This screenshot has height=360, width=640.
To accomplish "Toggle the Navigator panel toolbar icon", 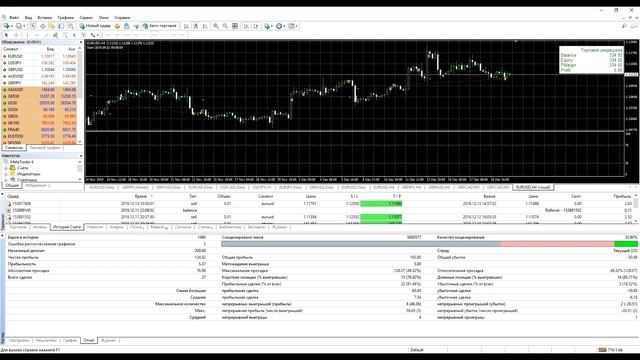I will point(52,26).
